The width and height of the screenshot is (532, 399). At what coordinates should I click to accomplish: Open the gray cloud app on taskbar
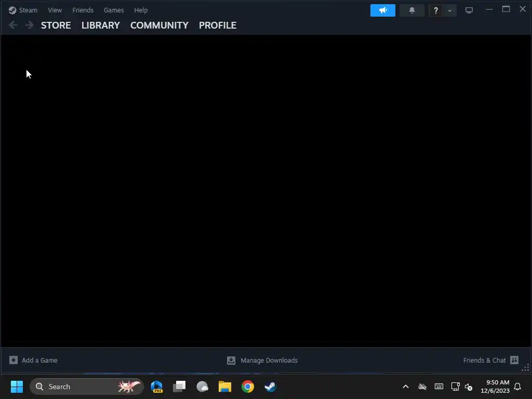[x=202, y=387]
